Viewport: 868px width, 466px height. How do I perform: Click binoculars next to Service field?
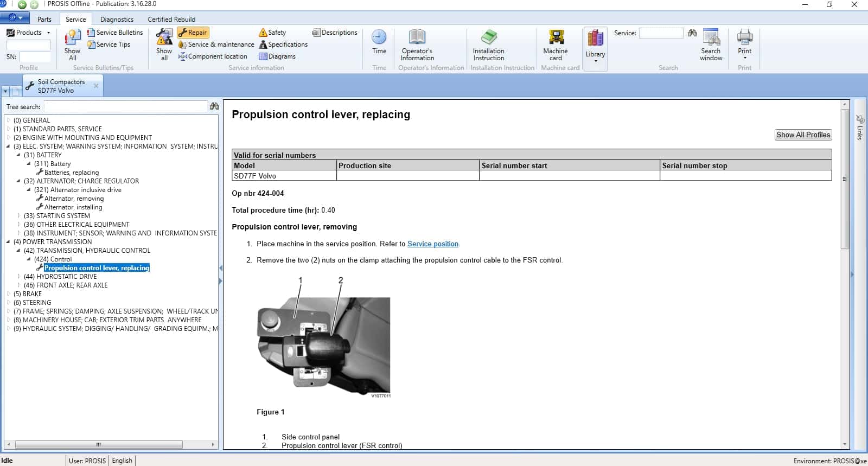point(692,33)
